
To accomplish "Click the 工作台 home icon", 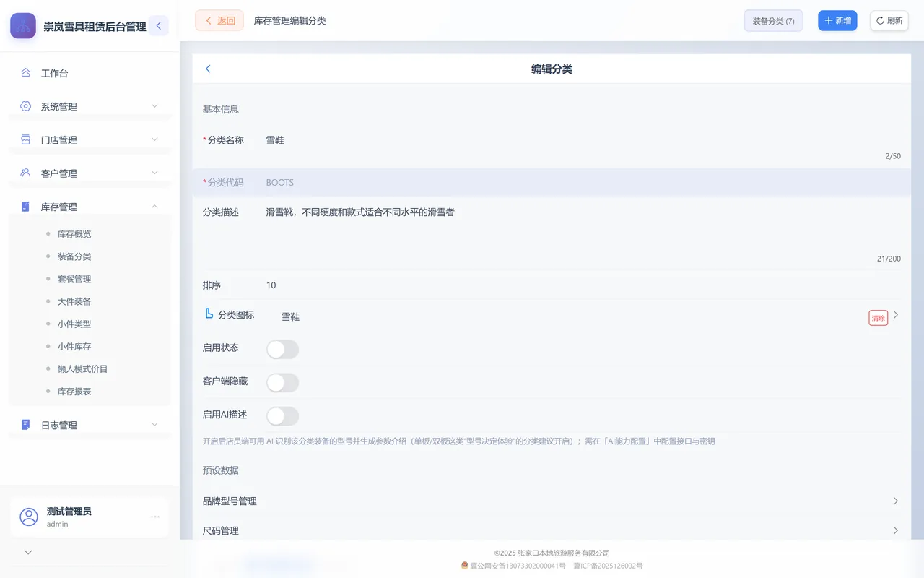I will [x=25, y=73].
